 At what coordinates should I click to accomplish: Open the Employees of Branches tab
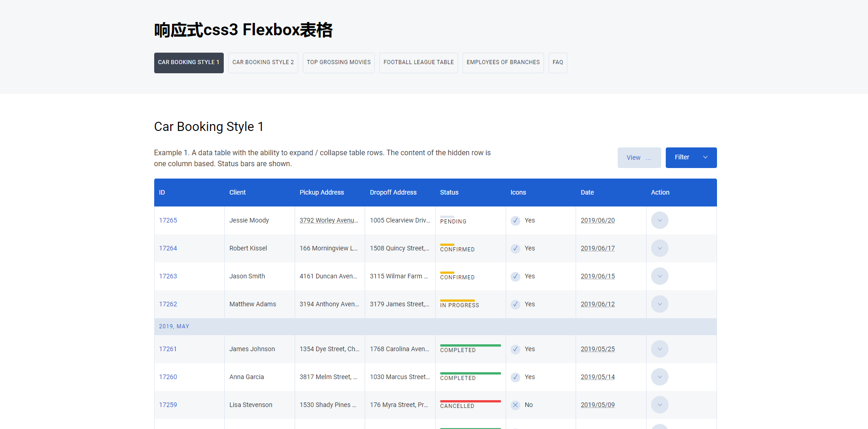[503, 63]
